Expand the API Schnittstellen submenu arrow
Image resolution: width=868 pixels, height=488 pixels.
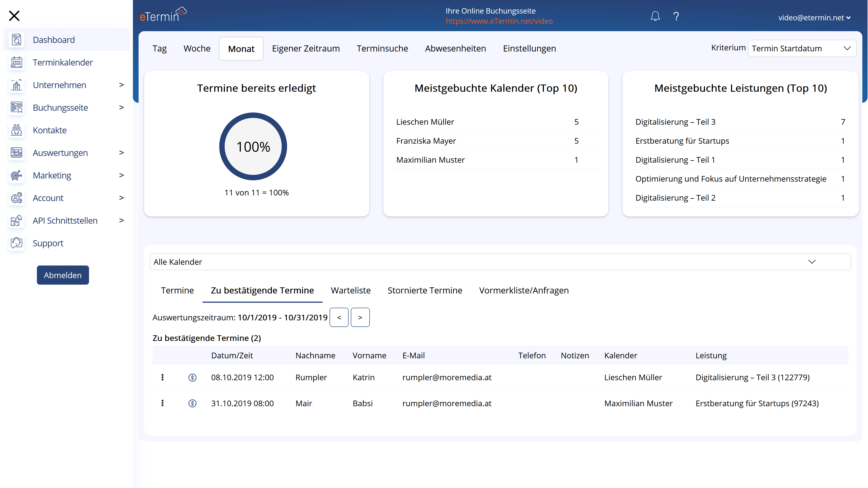point(121,220)
